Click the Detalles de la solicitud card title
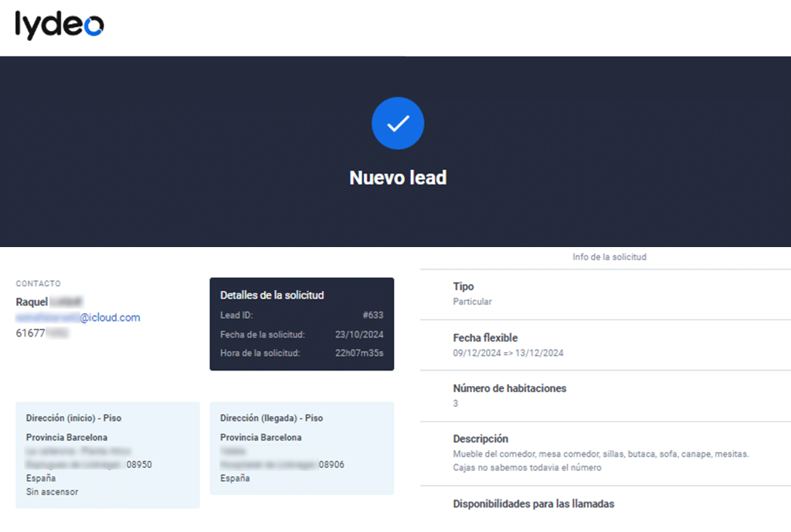The width and height of the screenshot is (791, 532). 272,295
